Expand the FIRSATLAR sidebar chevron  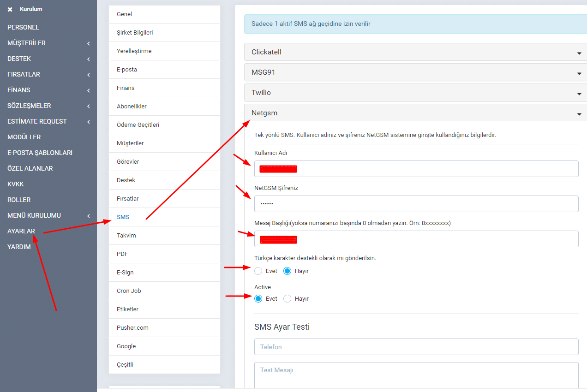pos(88,75)
